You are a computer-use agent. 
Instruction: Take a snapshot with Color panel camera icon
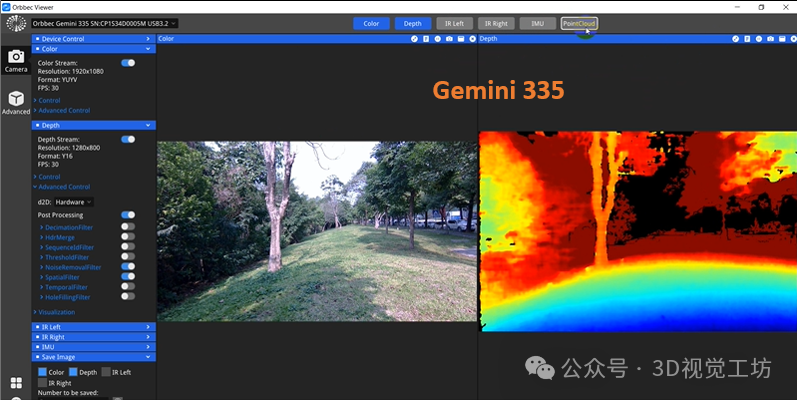click(449, 39)
